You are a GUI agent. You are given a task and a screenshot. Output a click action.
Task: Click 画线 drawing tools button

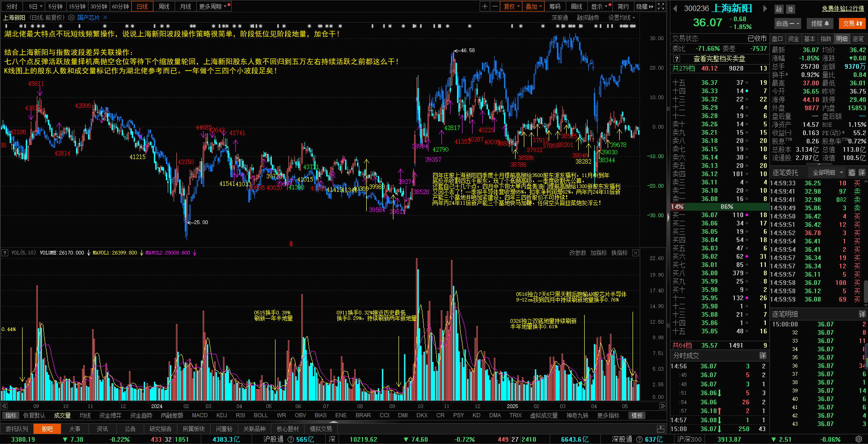click(x=576, y=6)
